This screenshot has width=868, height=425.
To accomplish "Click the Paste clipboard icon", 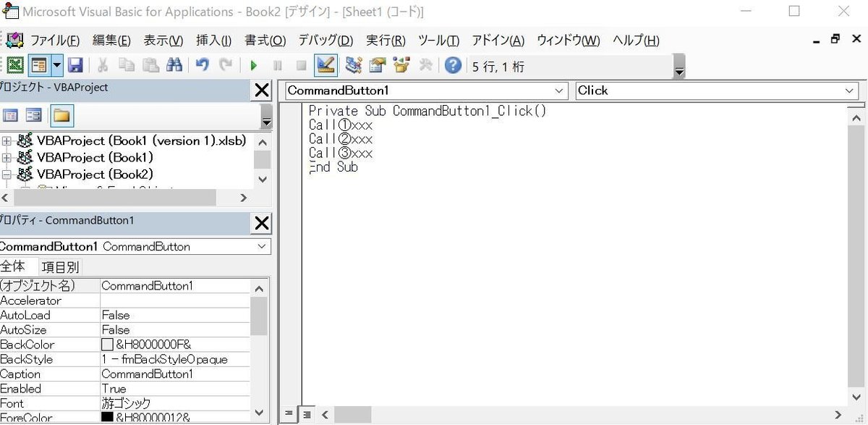I will 150,66.
